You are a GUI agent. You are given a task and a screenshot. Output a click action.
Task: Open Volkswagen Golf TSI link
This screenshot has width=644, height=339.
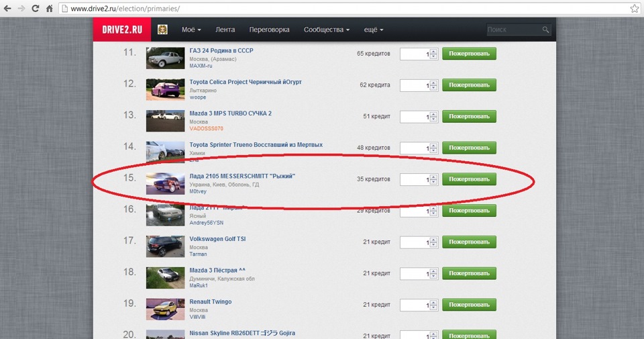pyautogui.click(x=217, y=239)
